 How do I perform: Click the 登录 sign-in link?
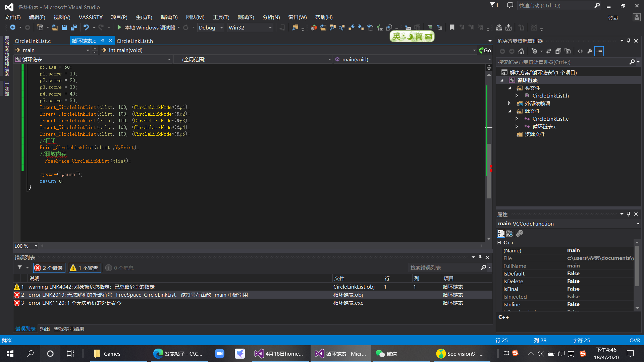(x=613, y=18)
